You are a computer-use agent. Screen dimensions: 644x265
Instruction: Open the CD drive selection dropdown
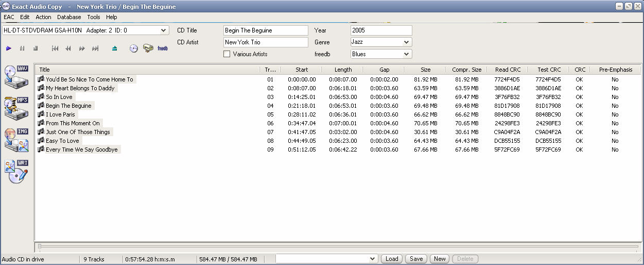164,30
